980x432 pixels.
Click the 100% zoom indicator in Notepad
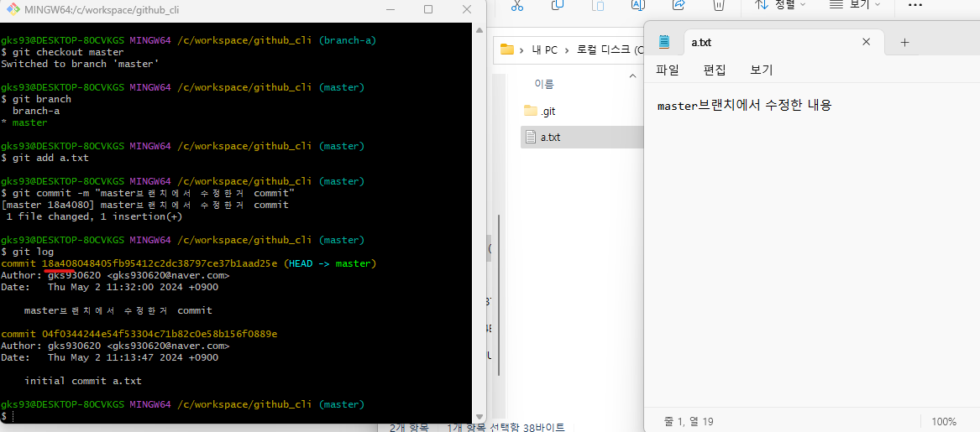944,421
